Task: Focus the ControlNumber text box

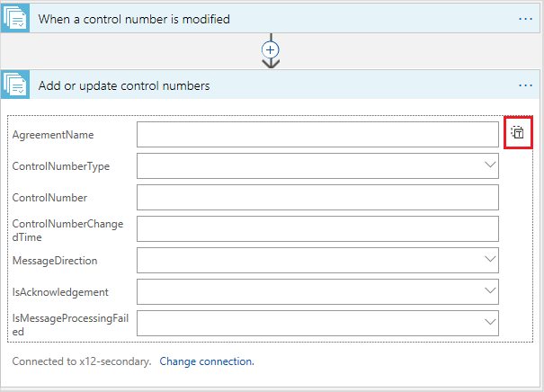Action: point(317,197)
